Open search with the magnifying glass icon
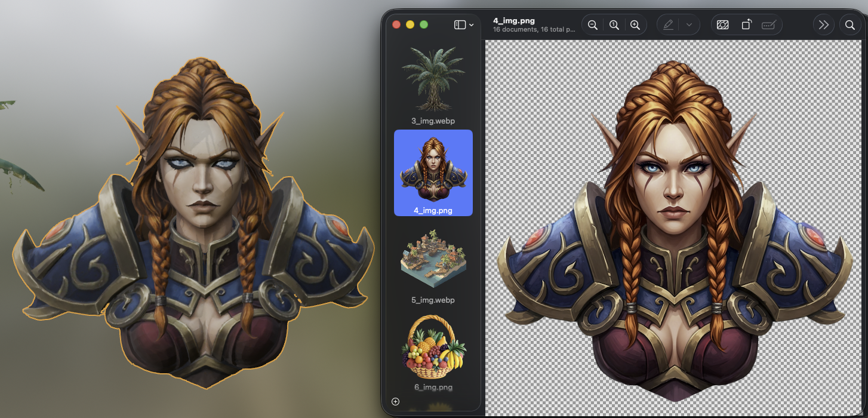Viewport: 868px width, 418px height. [850, 25]
